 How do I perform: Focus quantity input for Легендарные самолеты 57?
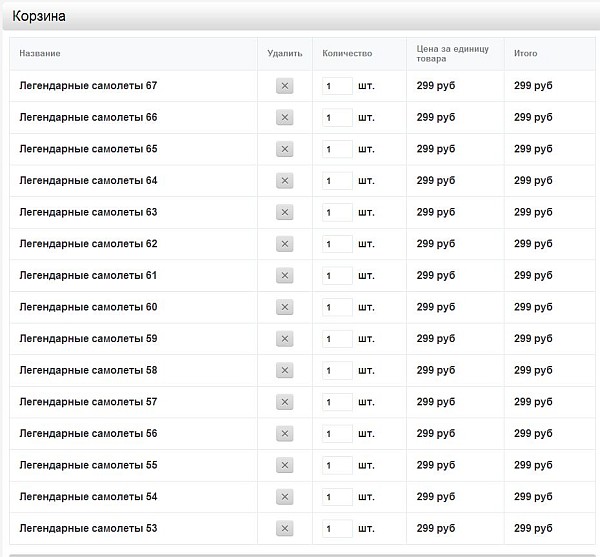click(x=337, y=402)
